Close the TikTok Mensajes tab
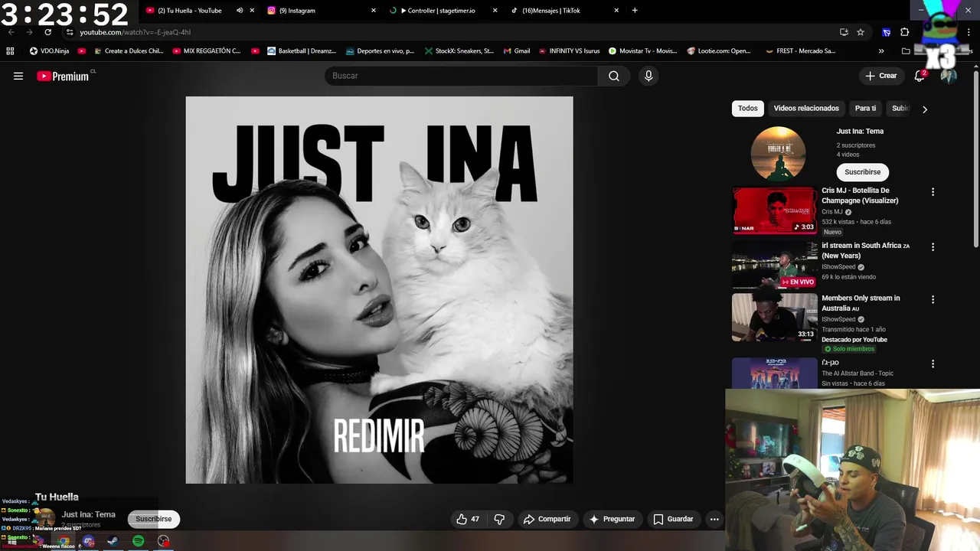This screenshot has width=980, height=551. [x=616, y=11]
